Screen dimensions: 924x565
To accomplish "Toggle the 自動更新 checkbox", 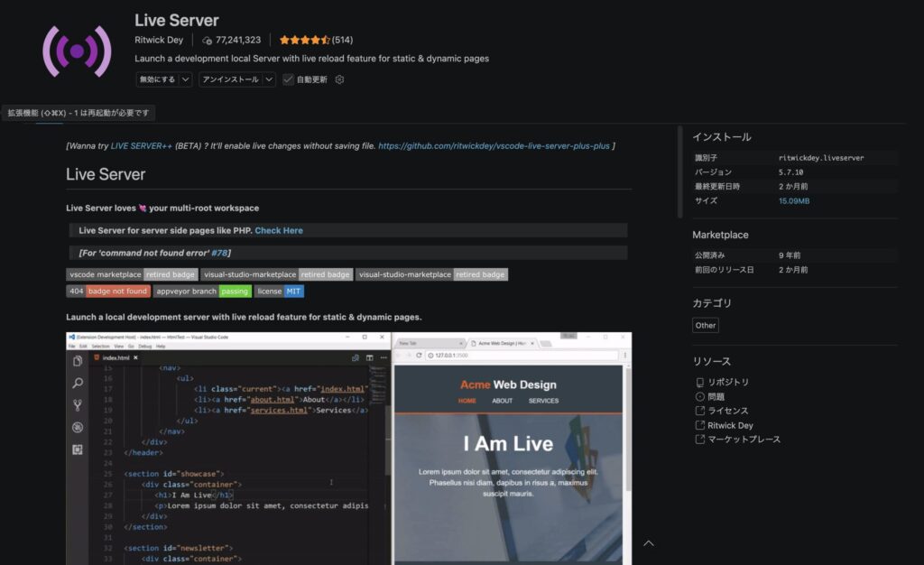I will pos(289,79).
